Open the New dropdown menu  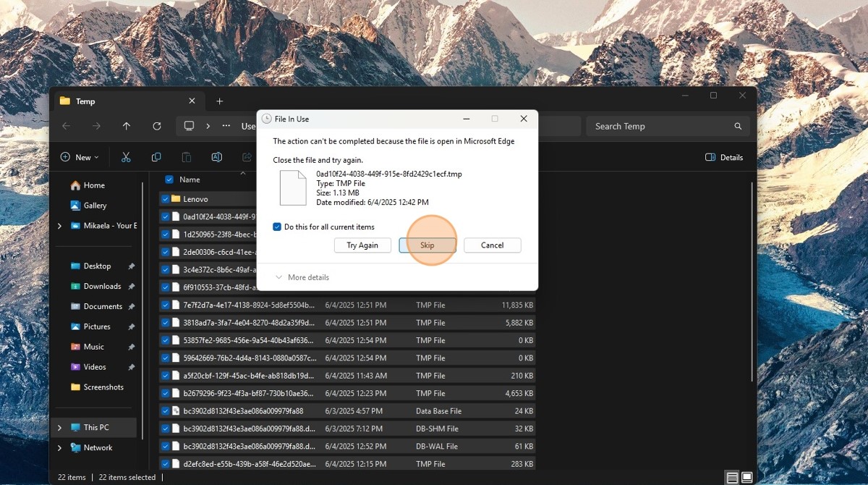coord(80,157)
